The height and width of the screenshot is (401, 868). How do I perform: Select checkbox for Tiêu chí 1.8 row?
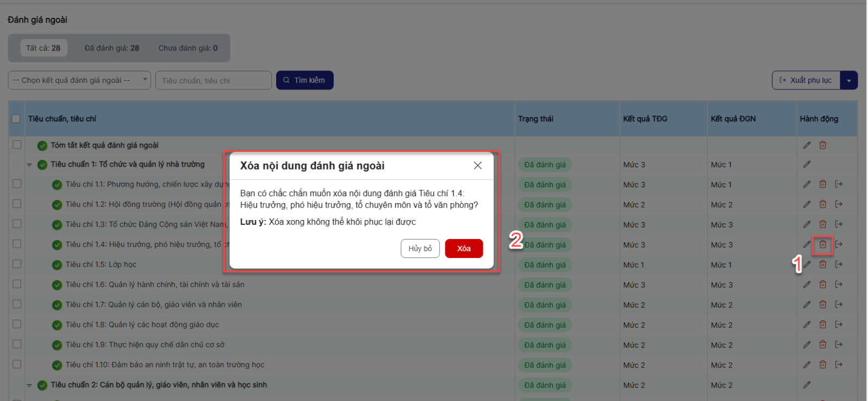tap(17, 324)
